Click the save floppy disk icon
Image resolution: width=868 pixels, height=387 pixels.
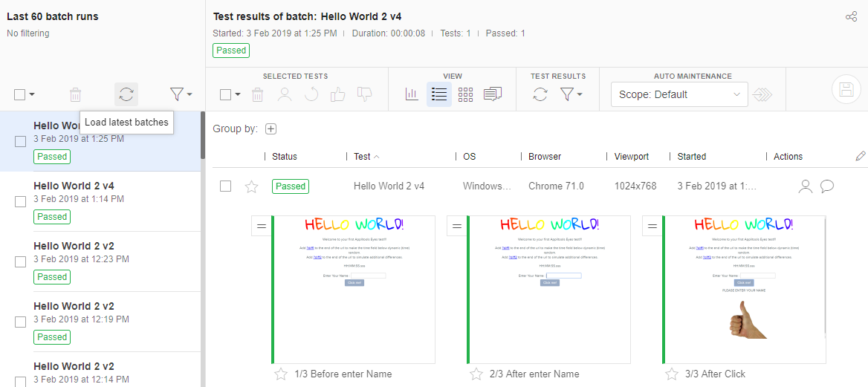pyautogui.click(x=845, y=89)
